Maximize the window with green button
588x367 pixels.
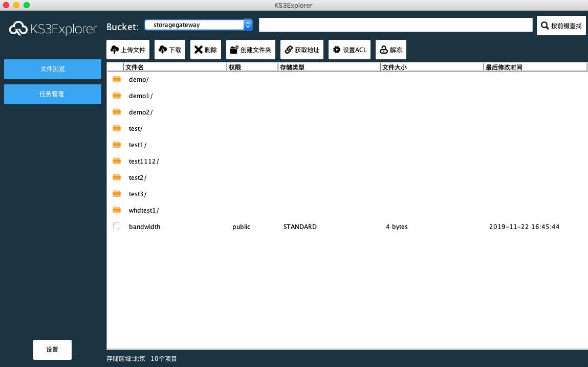click(26, 5)
